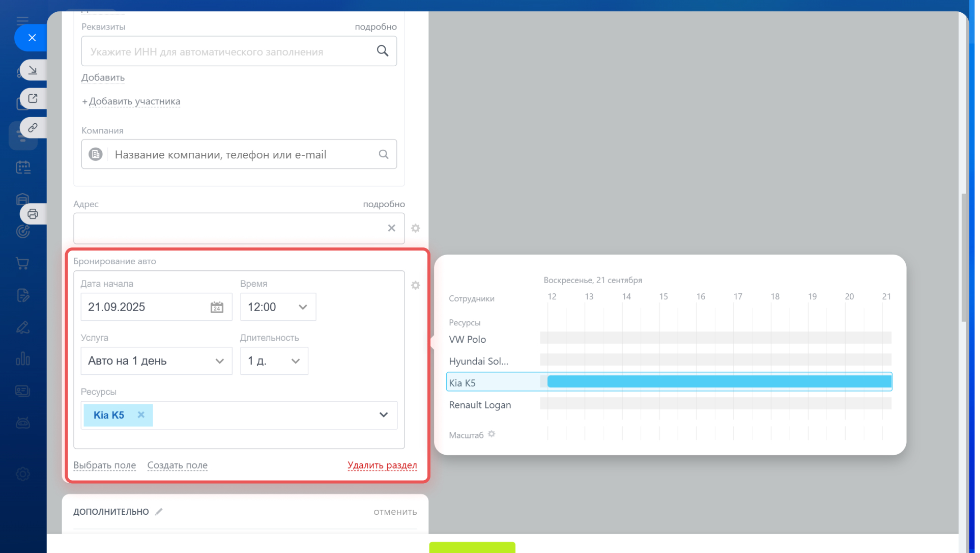Expand Длительность 1 д. dropdown

(274, 361)
